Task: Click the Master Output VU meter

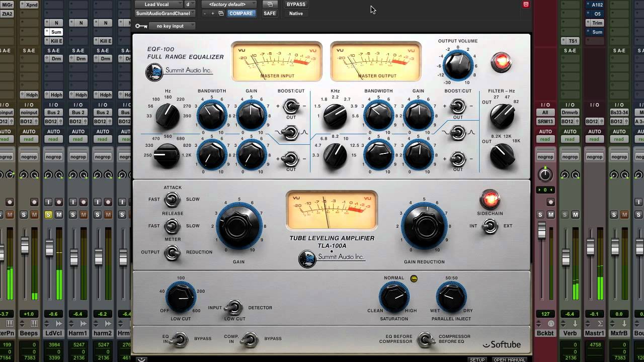Action: pyautogui.click(x=376, y=62)
